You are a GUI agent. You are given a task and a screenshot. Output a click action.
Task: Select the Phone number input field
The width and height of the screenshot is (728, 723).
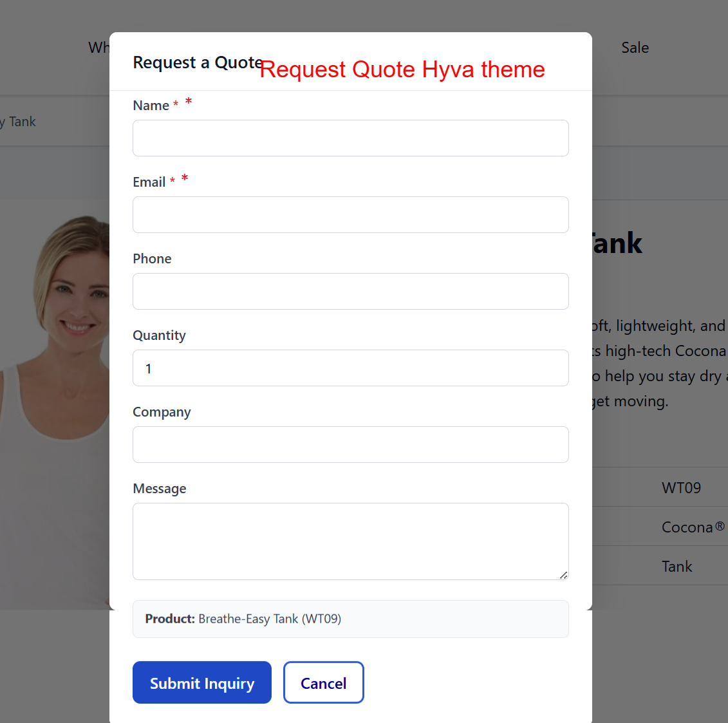tap(350, 291)
